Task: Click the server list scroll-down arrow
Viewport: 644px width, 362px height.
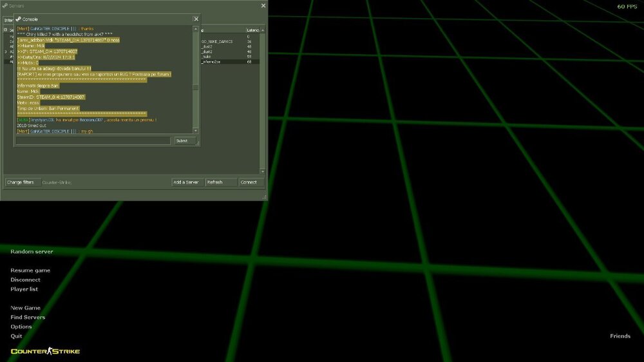Action: coord(262,171)
